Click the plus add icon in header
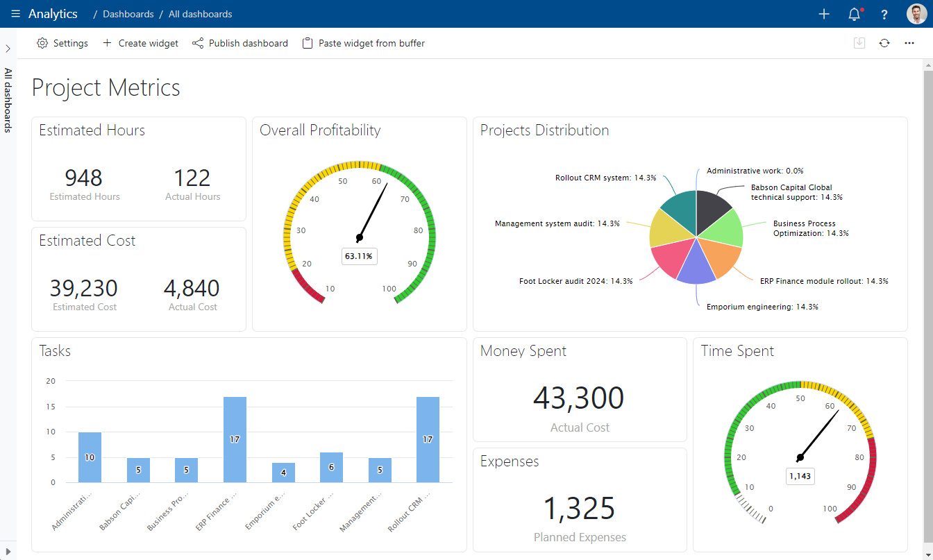Screen dimensions: 933x560 pos(824,14)
